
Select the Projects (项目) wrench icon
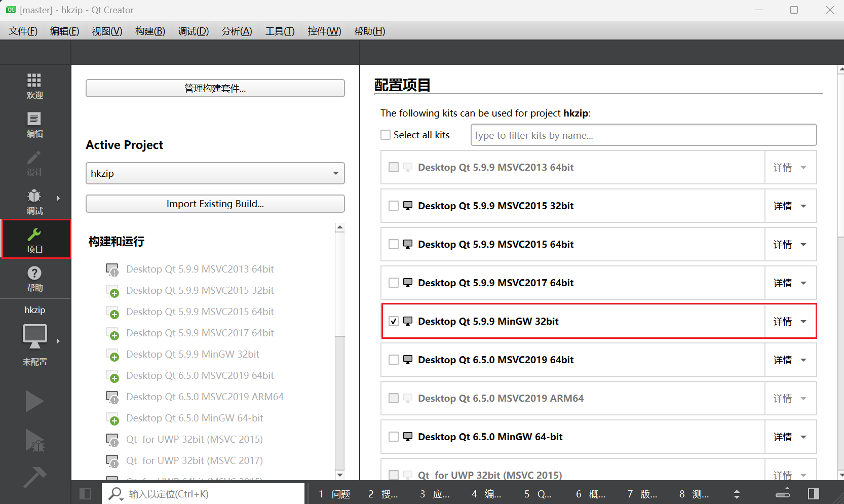tap(34, 234)
